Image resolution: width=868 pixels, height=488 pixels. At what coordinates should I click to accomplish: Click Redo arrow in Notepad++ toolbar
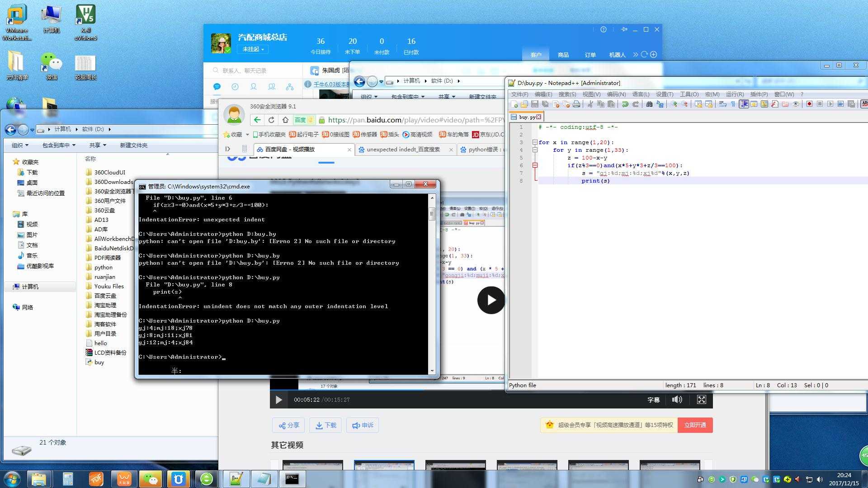(x=636, y=104)
